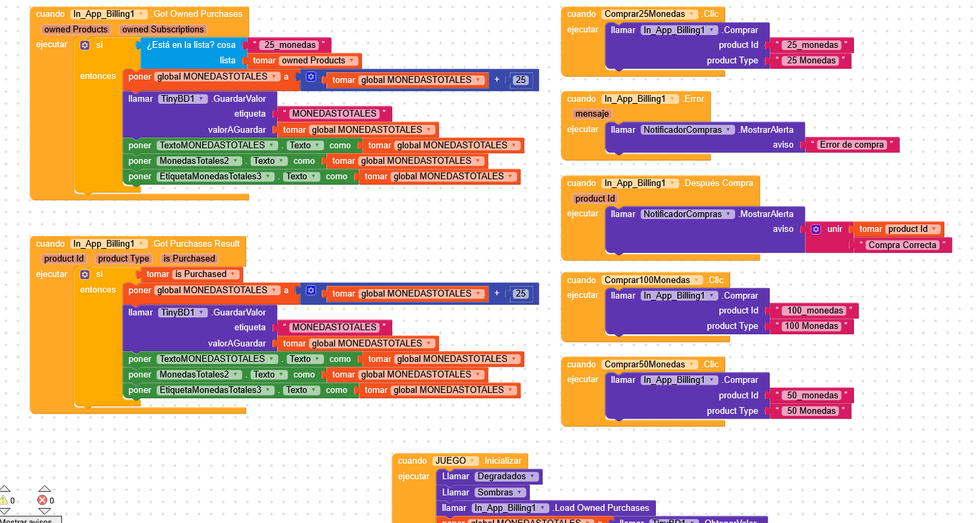
Task: Open the Degradados procedure dropdown
Action: 507,476
